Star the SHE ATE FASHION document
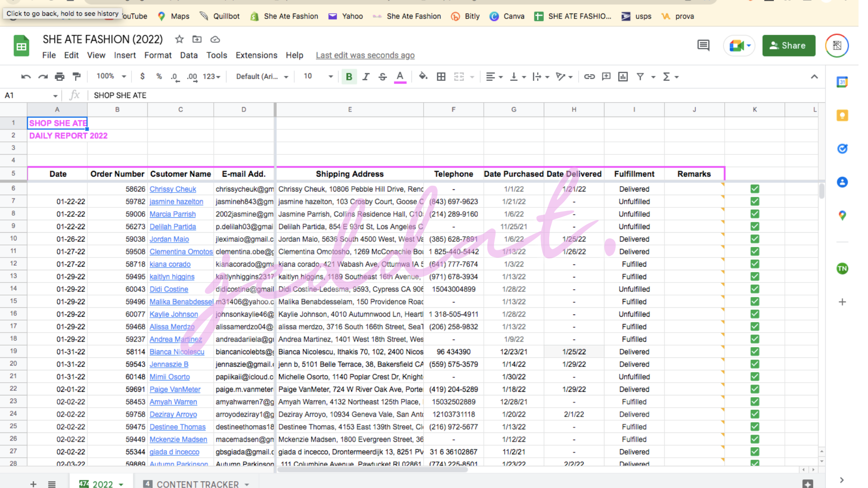 [179, 39]
